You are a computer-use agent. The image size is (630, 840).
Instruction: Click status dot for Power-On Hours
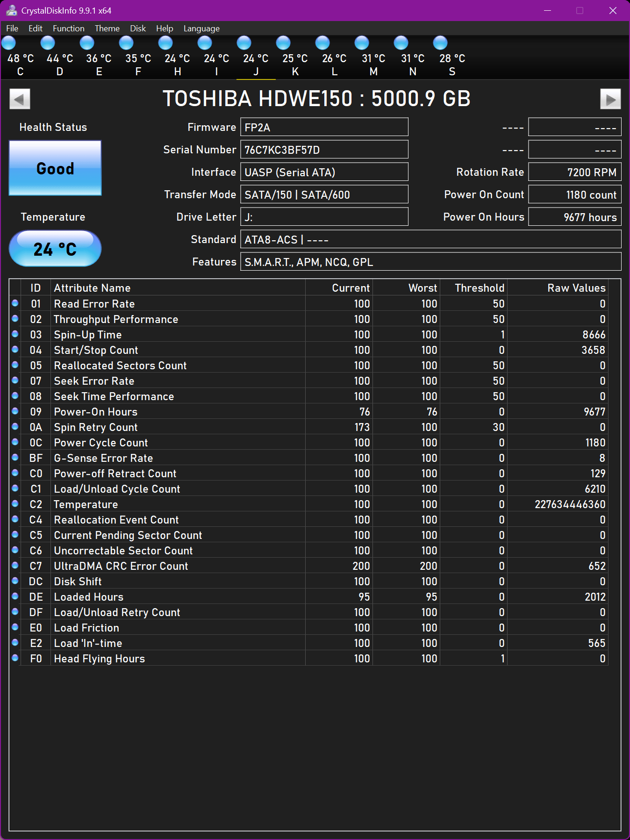[15, 411]
